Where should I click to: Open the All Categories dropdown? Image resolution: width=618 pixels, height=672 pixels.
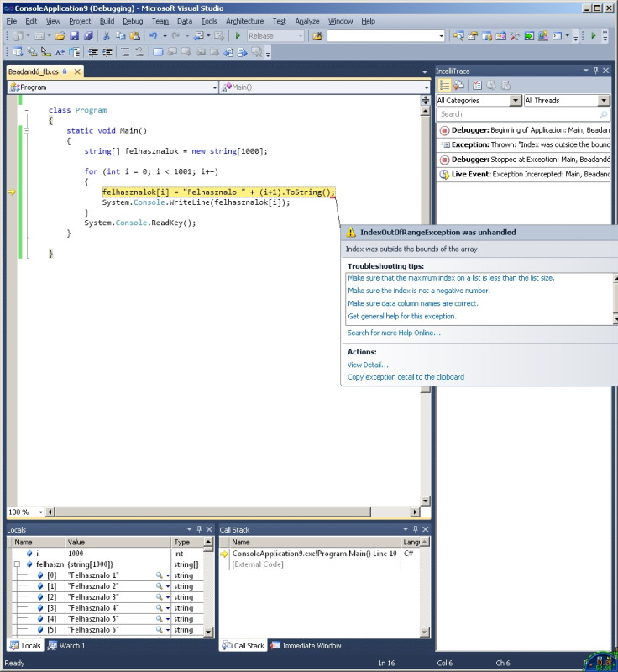pos(516,100)
